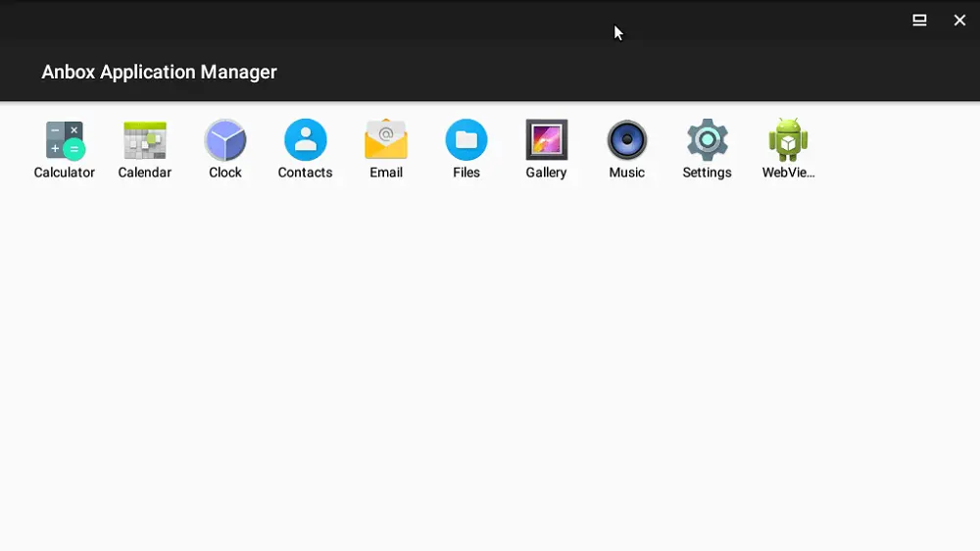The height and width of the screenshot is (551, 980).
Task: Open the Clock app icon
Action: [225, 140]
